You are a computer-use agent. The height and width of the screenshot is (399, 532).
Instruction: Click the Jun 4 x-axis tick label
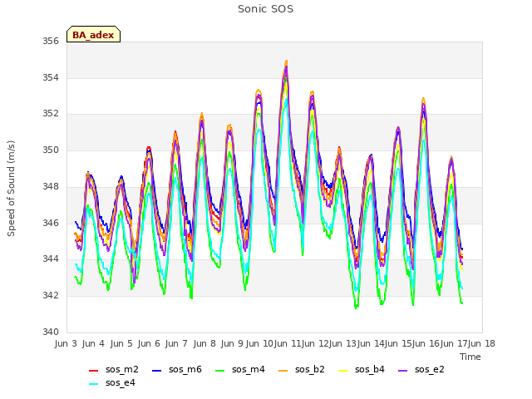pyautogui.click(x=93, y=343)
